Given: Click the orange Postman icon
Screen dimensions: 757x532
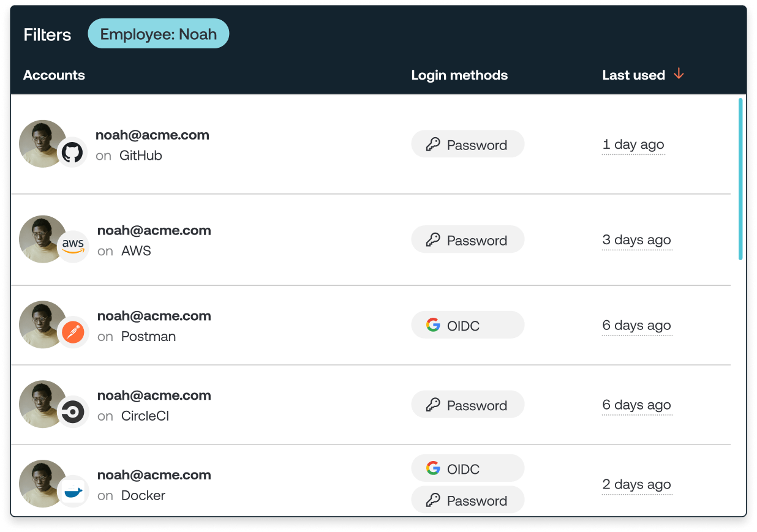Looking at the screenshot, I should click(72, 333).
